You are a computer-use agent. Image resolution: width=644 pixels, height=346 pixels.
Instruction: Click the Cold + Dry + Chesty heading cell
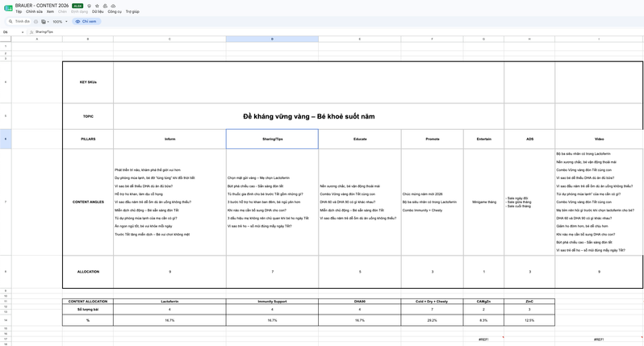tap(432, 302)
